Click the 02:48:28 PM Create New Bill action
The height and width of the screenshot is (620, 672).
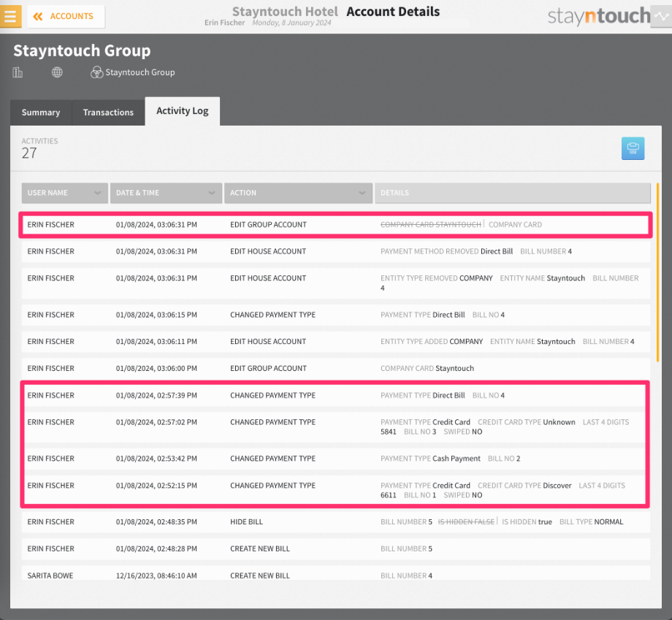click(260, 549)
